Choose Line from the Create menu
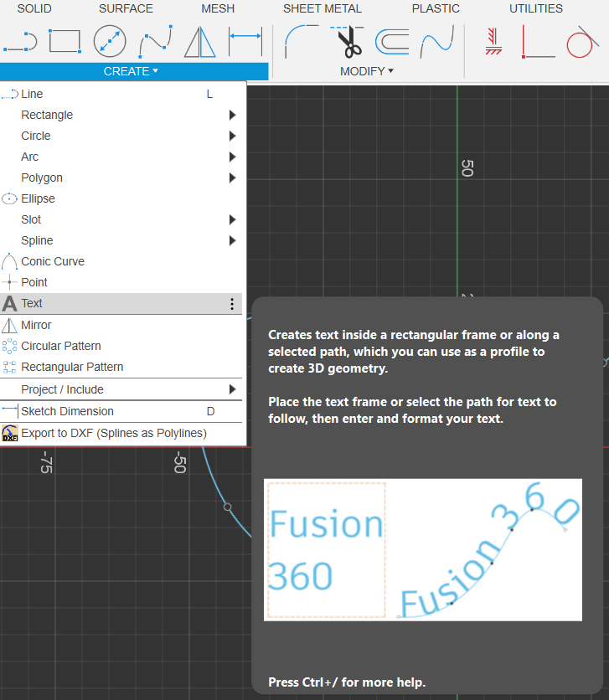 click(x=121, y=94)
